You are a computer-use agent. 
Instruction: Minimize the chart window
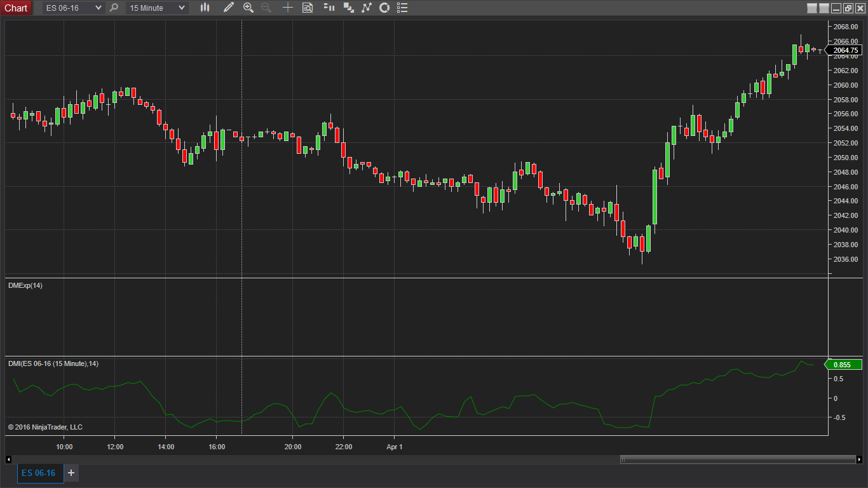(836, 8)
